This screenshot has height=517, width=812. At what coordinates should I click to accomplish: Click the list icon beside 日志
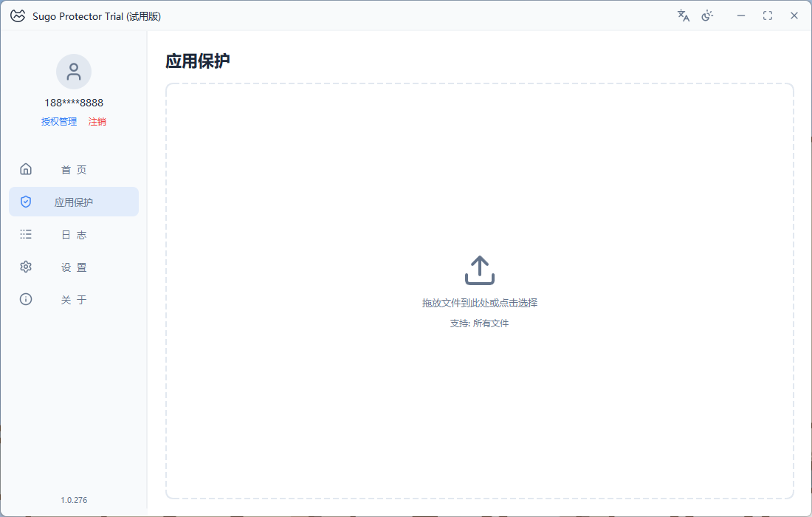click(26, 234)
